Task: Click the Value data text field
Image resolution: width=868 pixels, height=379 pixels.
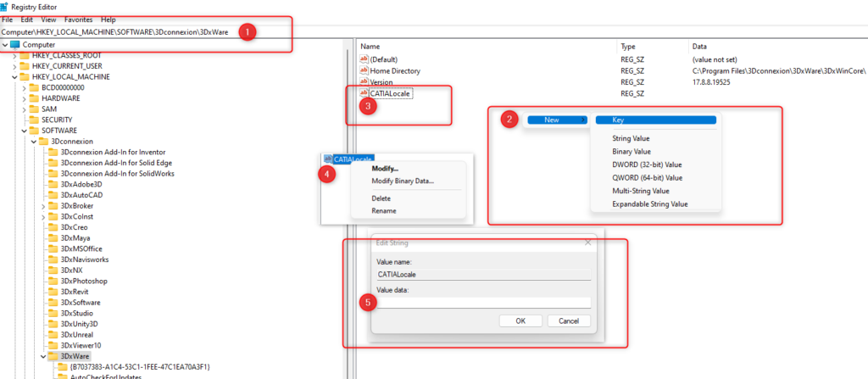Action: [x=483, y=303]
